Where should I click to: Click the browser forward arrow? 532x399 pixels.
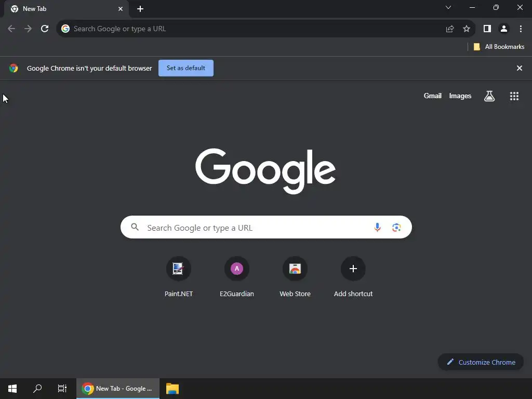(x=28, y=29)
